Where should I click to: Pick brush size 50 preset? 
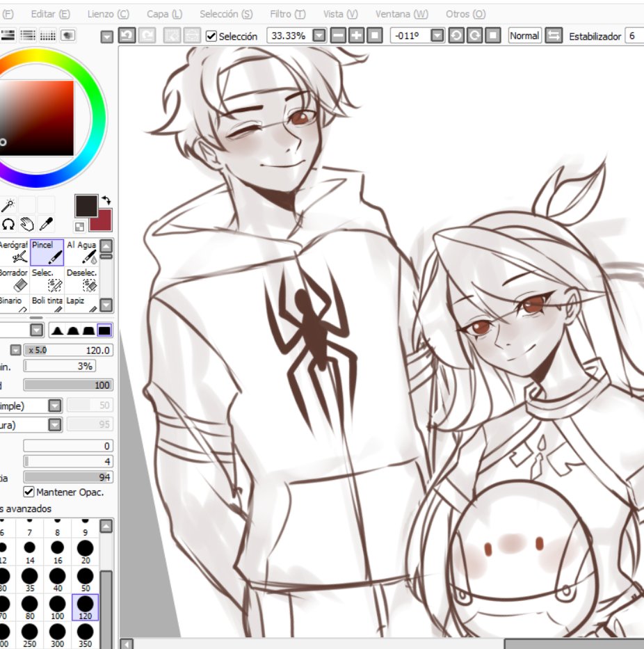(86, 579)
